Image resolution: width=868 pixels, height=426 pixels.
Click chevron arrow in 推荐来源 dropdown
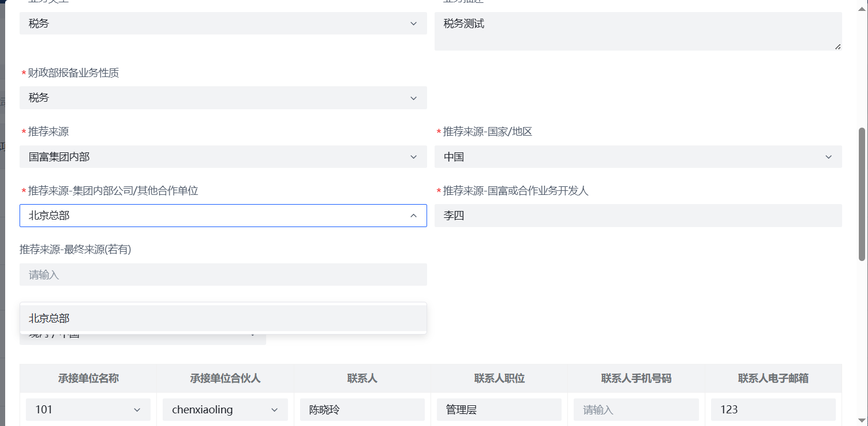click(413, 157)
